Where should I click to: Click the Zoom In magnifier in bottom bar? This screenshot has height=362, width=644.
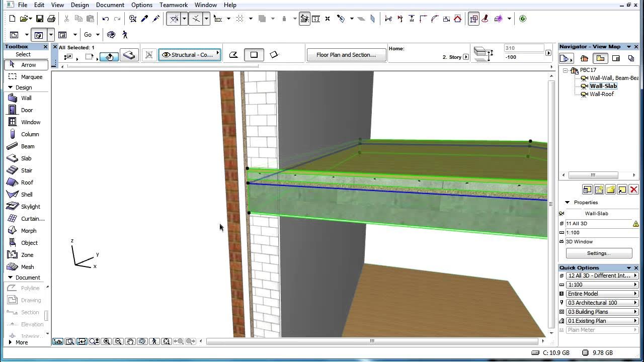(x=106, y=341)
